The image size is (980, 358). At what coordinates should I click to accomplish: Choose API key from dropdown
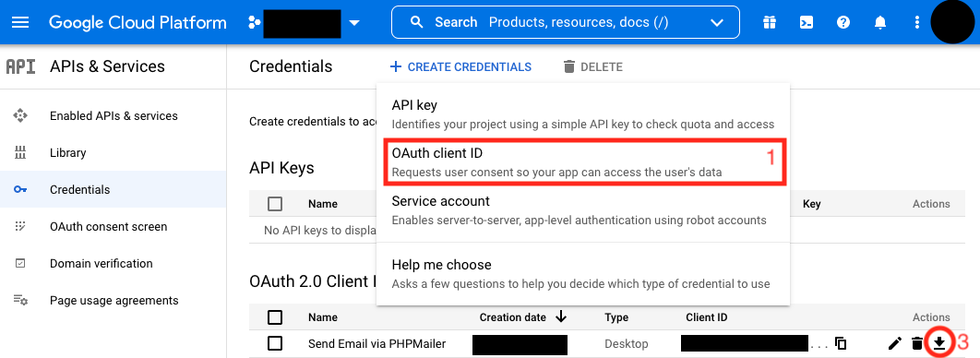click(x=582, y=113)
